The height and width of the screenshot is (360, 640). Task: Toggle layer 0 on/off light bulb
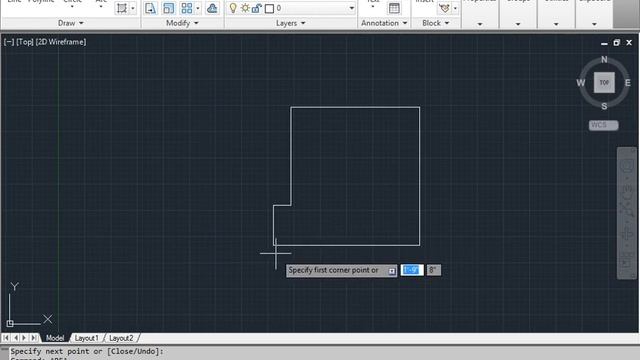point(233,8)
